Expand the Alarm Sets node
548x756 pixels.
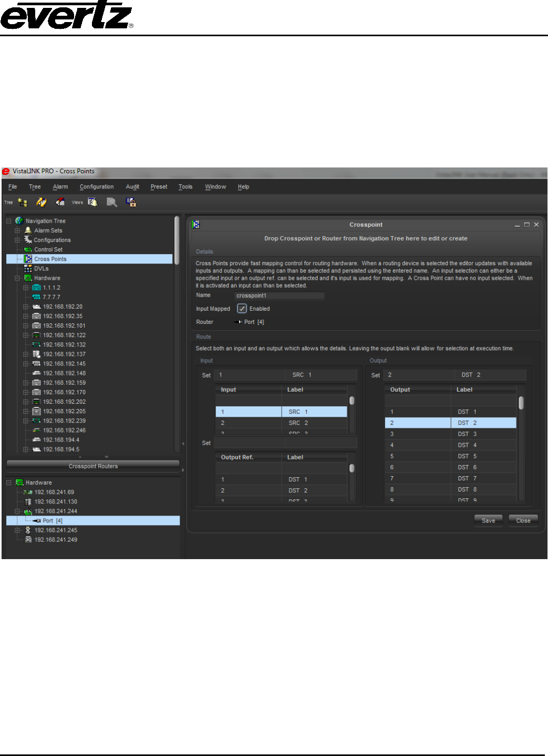pyautogui.click(x=17, y=230)
